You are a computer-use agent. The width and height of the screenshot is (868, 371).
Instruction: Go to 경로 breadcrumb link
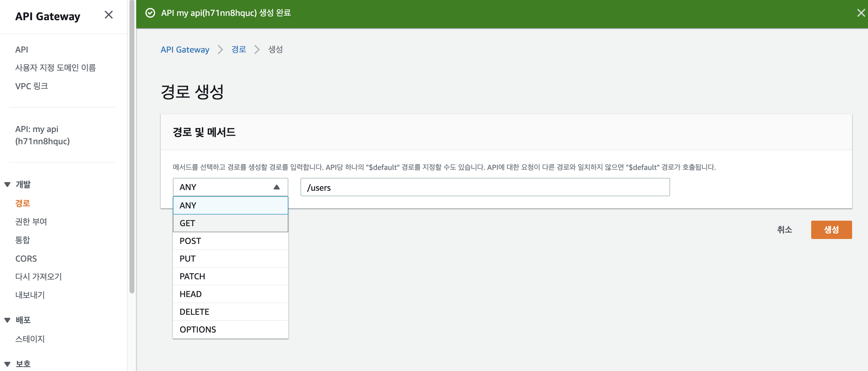[238, 50]
